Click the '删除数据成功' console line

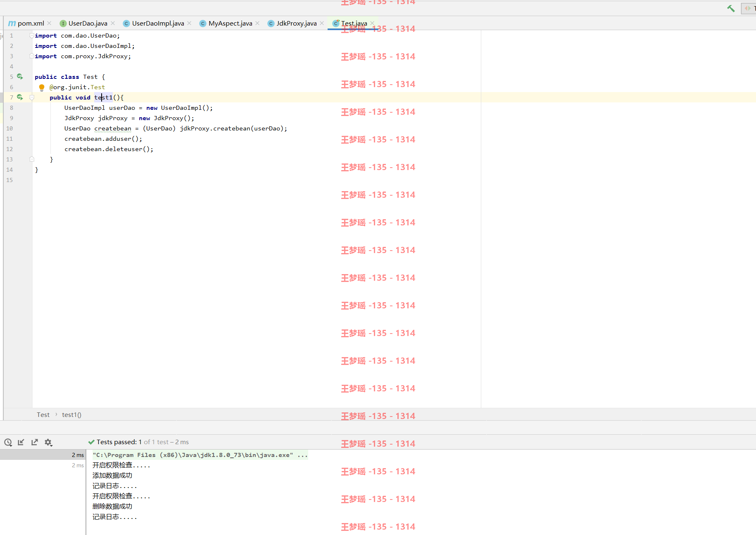[112, 507]
